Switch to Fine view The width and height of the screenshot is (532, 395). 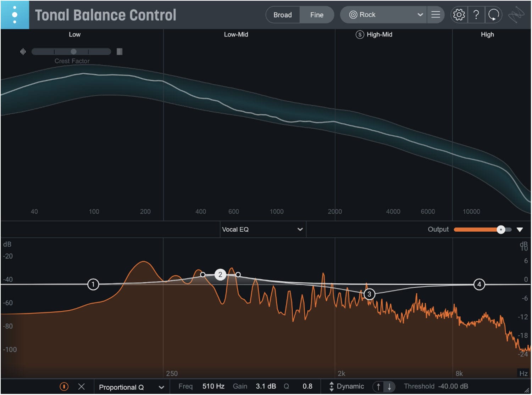[x=317, y=15]
